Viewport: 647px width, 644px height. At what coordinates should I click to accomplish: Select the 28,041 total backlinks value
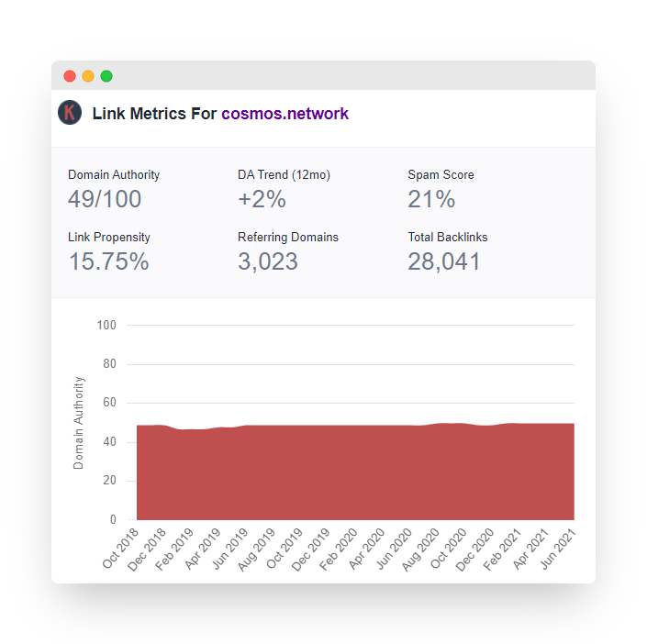pyautogui.click(x=444, y=261)
